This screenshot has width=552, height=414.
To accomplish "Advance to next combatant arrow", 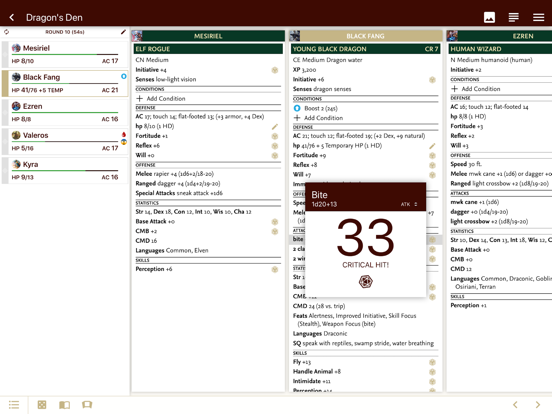I will (538, 404).
